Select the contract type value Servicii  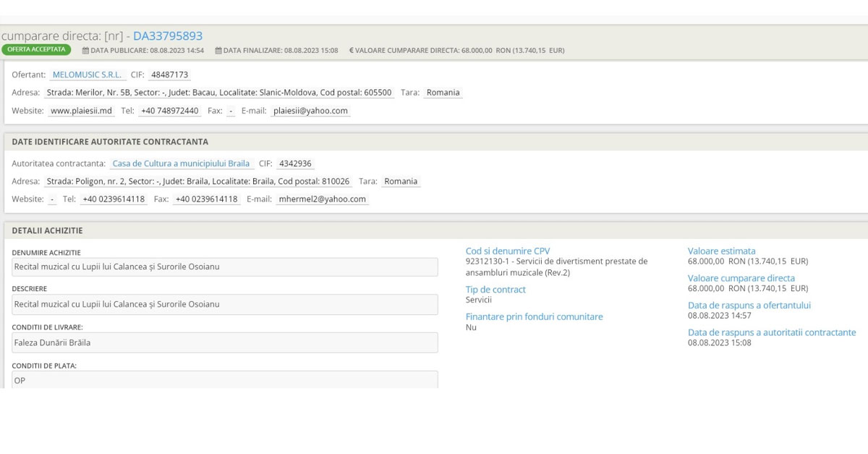479,300
